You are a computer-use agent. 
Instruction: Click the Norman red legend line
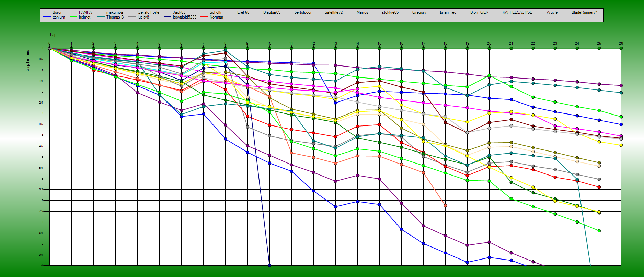204,17
